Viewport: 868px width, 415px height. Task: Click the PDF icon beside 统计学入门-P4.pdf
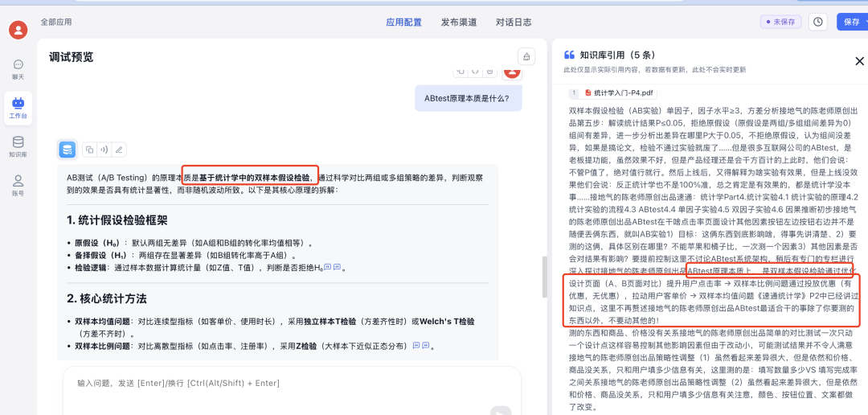(588, 92)
